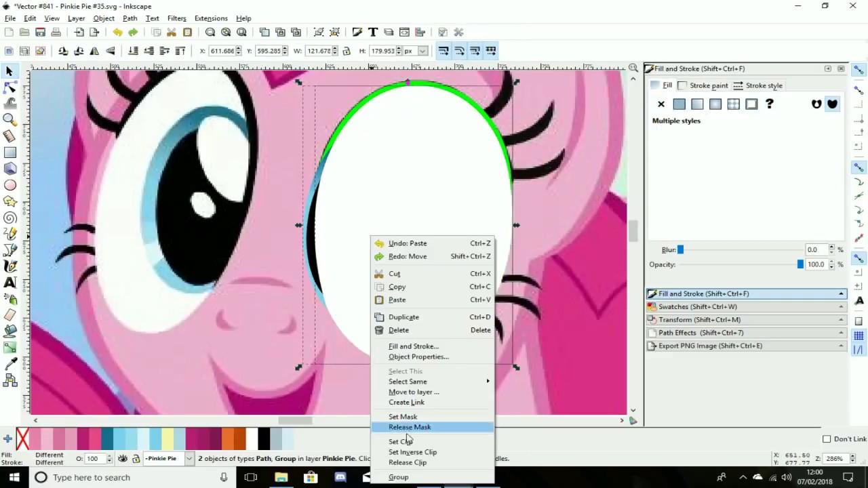868x488 pixels.
Task: Open XML editor from toolbar
Action: 404,32
